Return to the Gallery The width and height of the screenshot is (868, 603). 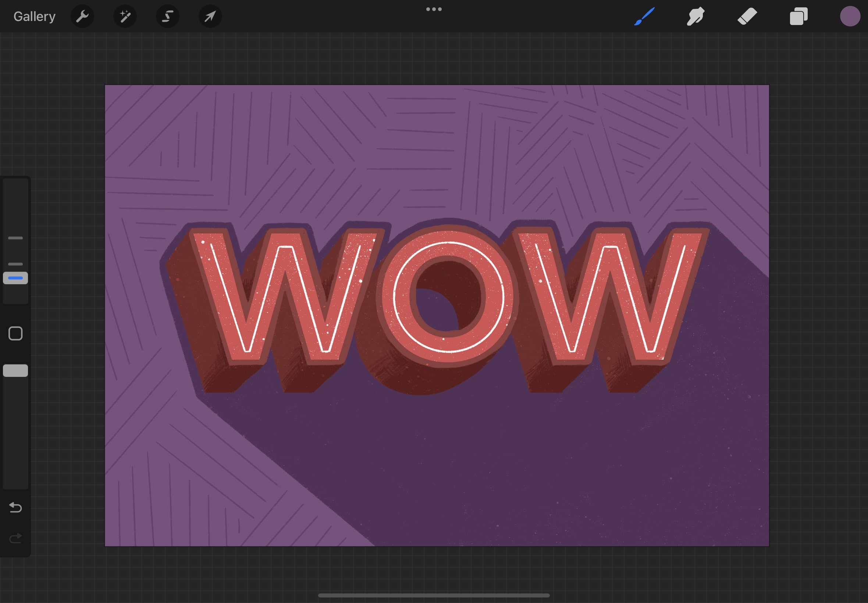point(33,16)
